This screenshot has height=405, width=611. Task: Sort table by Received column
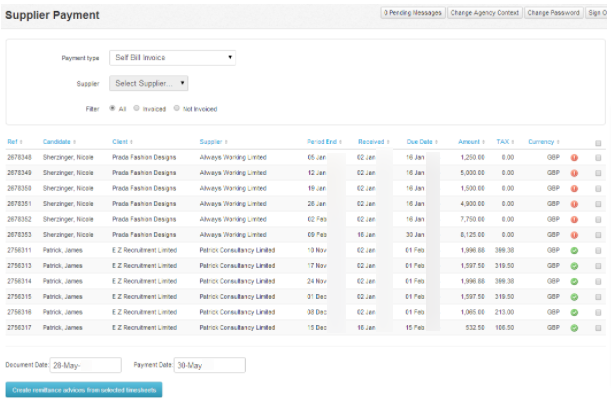tap(374, 141)
